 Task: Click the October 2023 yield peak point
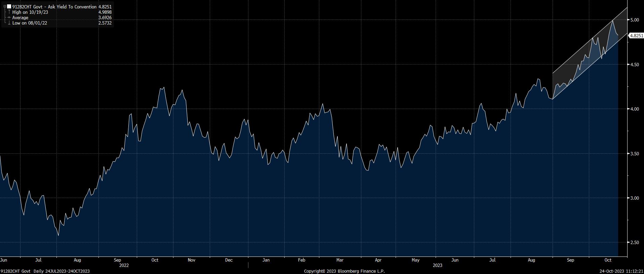pos(613,21)
